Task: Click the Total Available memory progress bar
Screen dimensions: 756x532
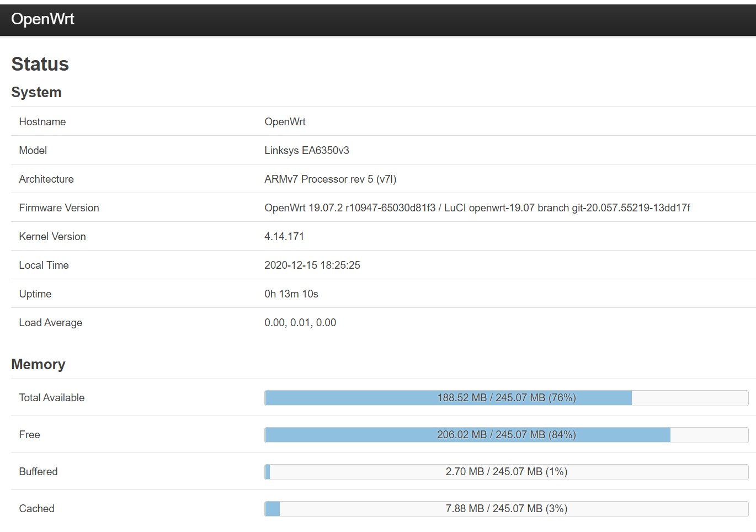Action: pos(507,398)
